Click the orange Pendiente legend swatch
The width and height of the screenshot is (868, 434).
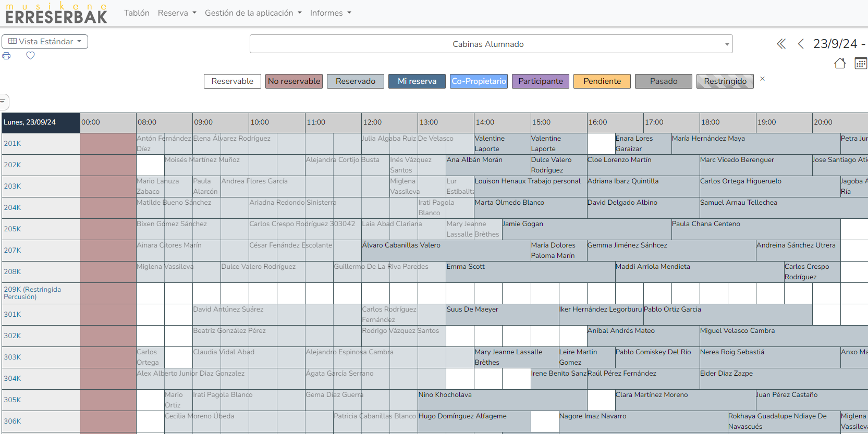(x=602, y=81)
